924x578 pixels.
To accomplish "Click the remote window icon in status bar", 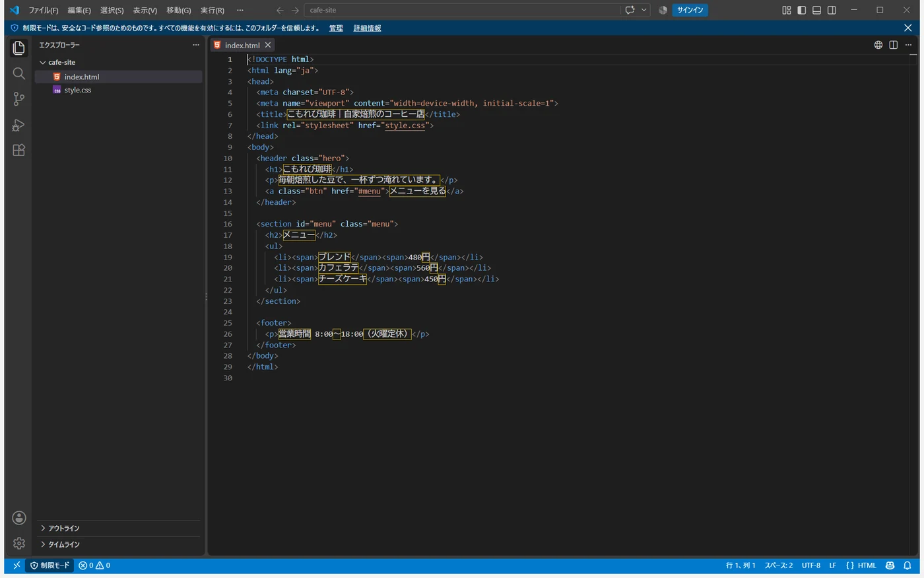I will click(16, 565).
